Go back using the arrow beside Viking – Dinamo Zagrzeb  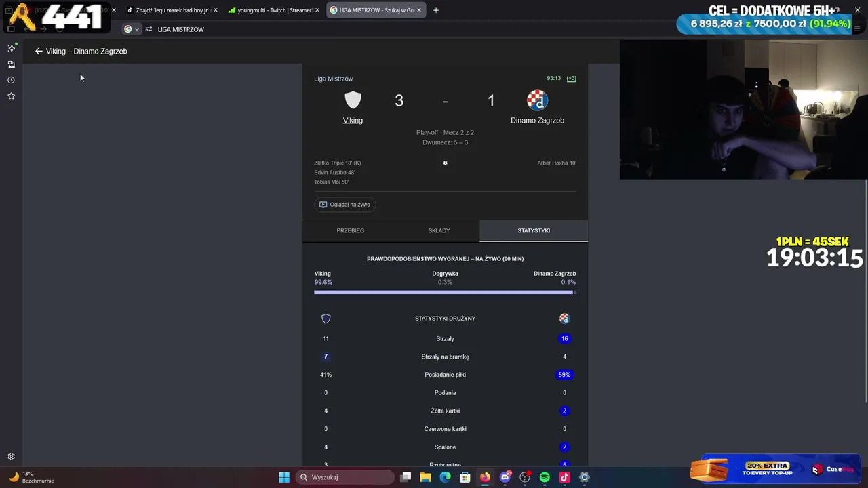[39, 51]
